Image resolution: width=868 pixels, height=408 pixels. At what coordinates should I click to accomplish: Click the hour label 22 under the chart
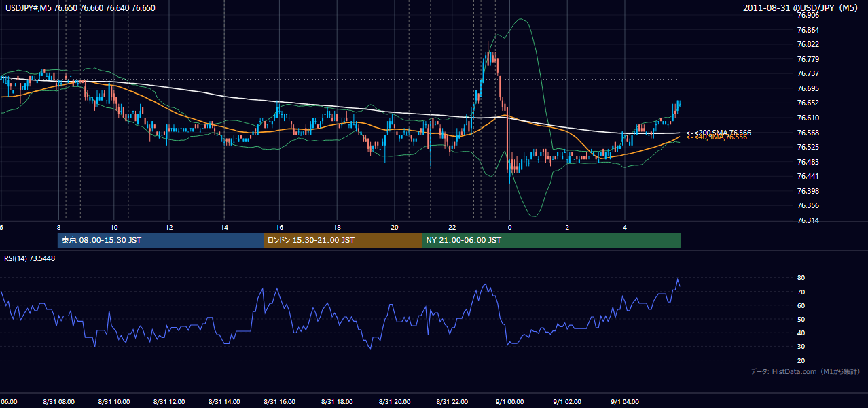452,226
